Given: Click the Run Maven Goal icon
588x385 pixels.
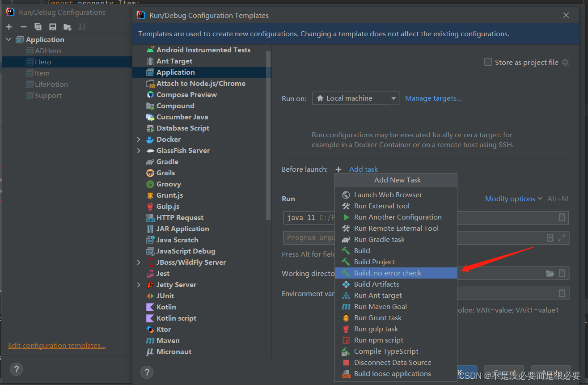Looking at the screenshot, I should 346,307.
